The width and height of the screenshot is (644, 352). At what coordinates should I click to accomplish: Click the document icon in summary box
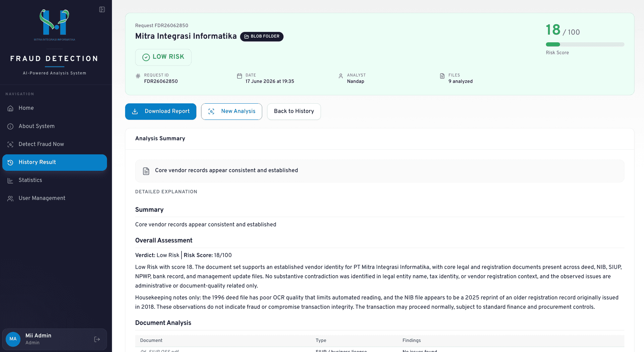[146, 171]
